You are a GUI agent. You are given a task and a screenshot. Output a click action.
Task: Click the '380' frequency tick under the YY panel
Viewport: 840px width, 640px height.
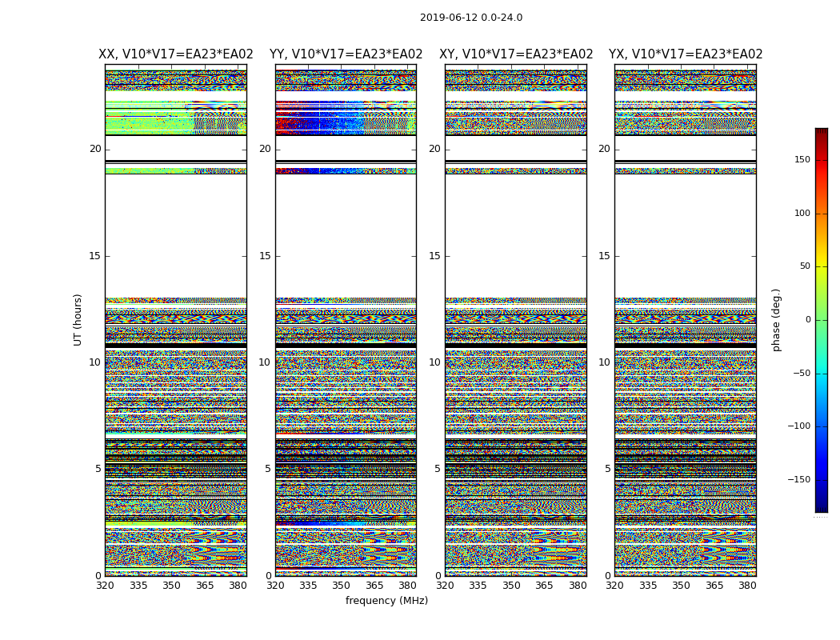pos(408,586)
